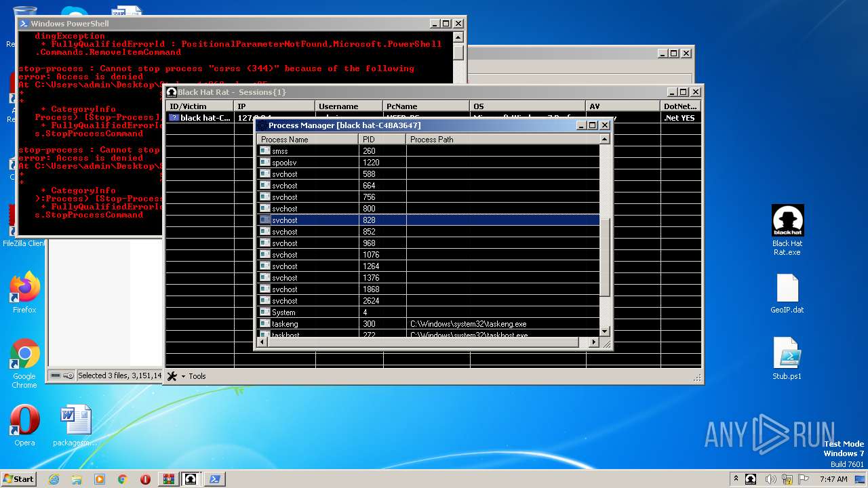
Task: Click the AV column header
Action: pos(623,106)
